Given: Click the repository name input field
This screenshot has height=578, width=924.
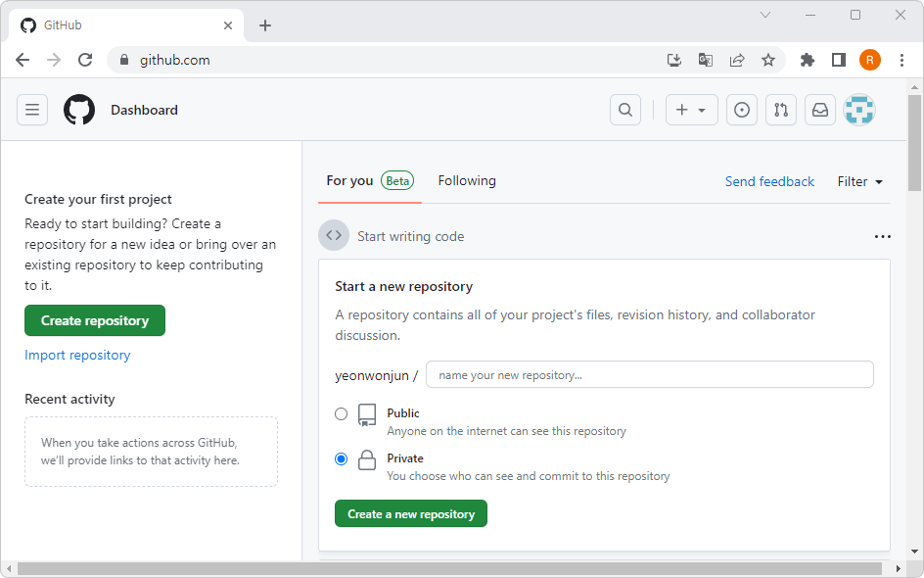Looking at the screenshot, I should coord(649,374).
